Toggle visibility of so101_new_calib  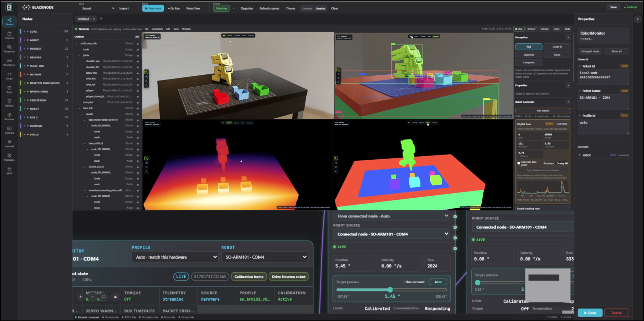pos(138,44)
